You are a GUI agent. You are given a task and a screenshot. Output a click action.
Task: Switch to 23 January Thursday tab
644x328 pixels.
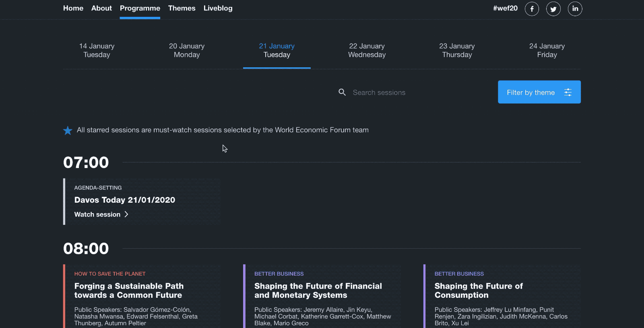457,50
